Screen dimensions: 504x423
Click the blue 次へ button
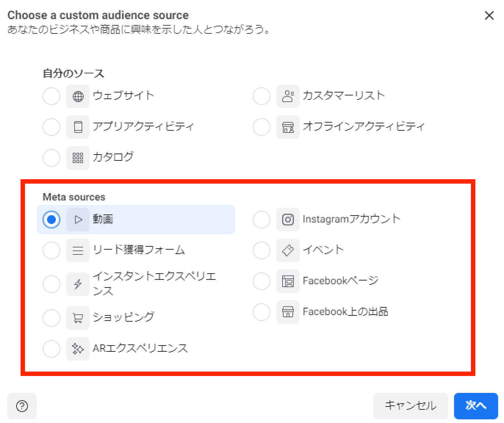476,406
